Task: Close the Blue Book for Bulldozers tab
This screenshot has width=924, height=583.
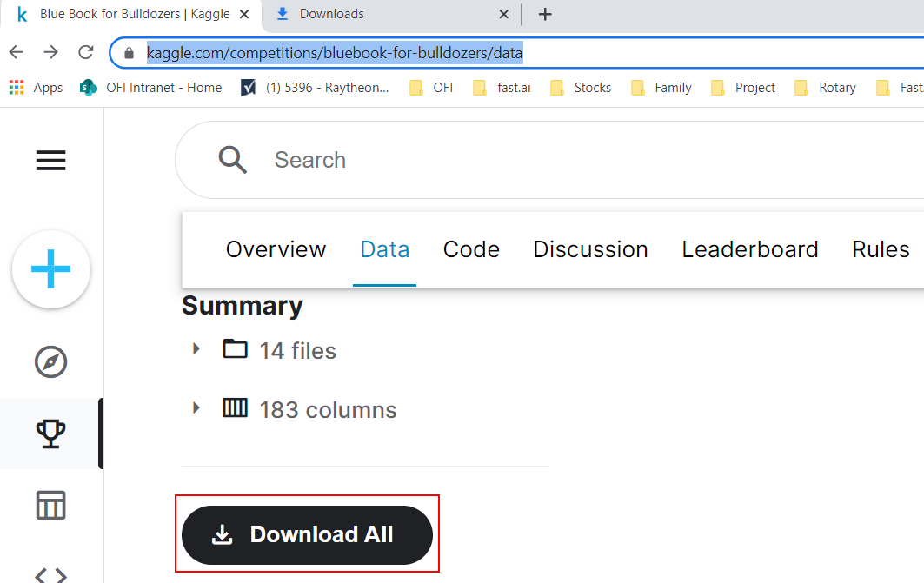Action: tap(243, 14)
